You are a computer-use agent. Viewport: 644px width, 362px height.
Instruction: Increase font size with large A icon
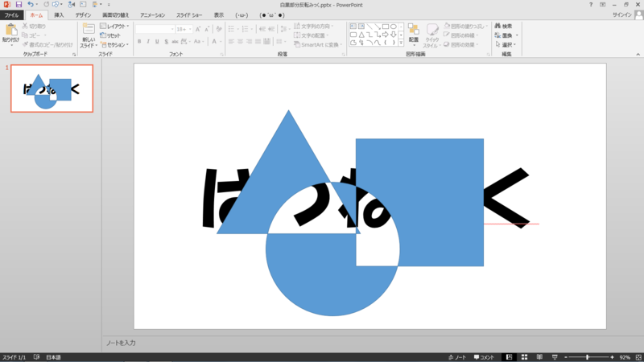[x=198, y=29]
